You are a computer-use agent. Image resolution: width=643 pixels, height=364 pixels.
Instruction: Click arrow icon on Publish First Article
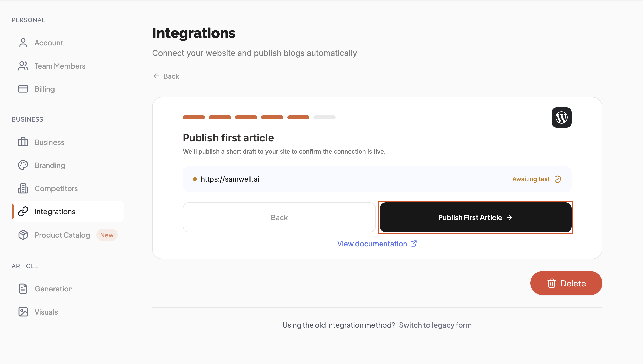coord(509,217)
